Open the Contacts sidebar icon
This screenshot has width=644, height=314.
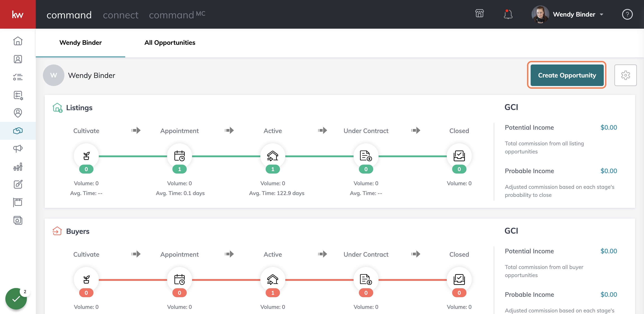[18, 59]
